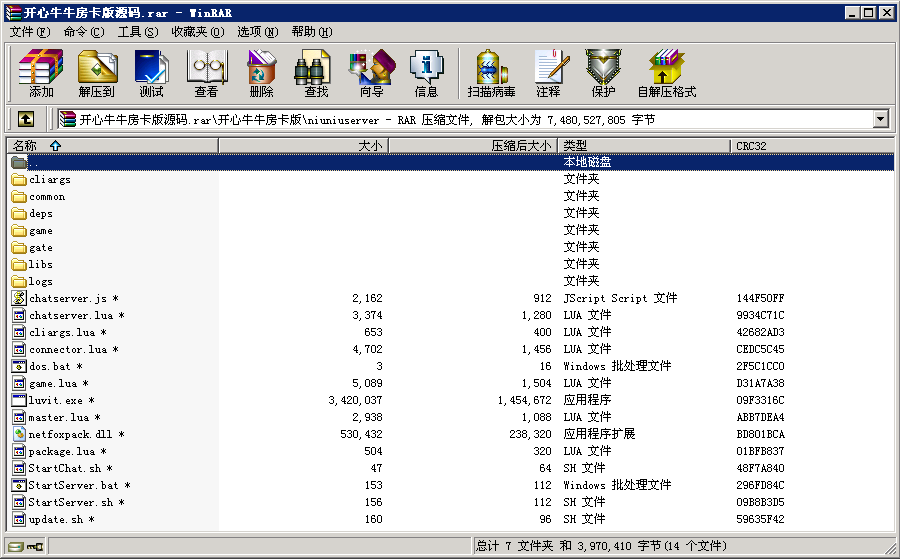Open the 文件 (File) menu

(29, 32)
